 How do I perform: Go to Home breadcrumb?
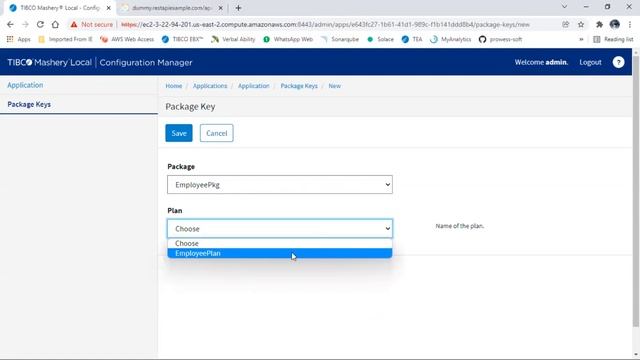(173, 86)
